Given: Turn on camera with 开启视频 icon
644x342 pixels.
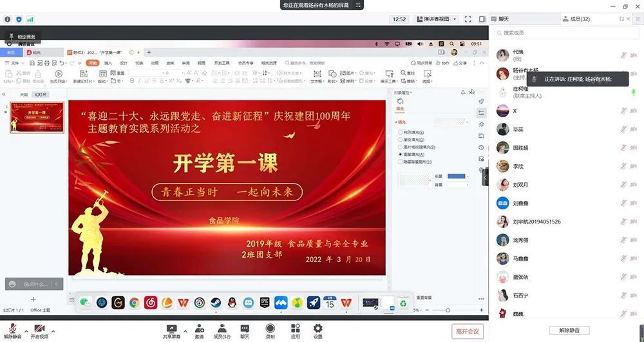Looking at the screenshot, I should pos(40,328).
